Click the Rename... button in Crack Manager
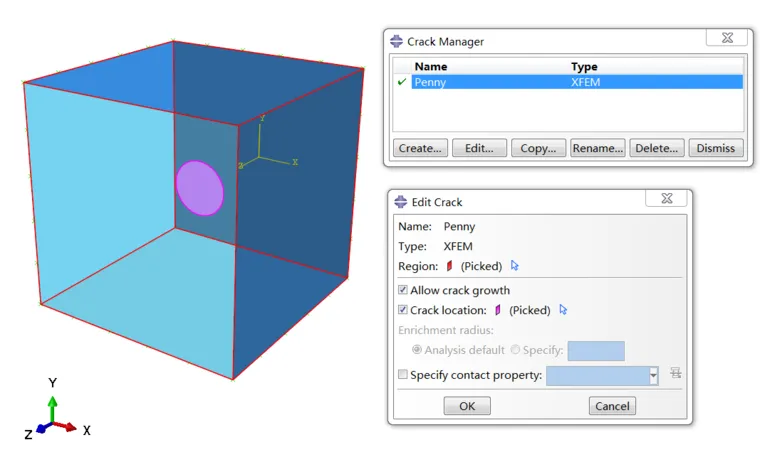The image size is (760, 457). (x=598, y=148)
